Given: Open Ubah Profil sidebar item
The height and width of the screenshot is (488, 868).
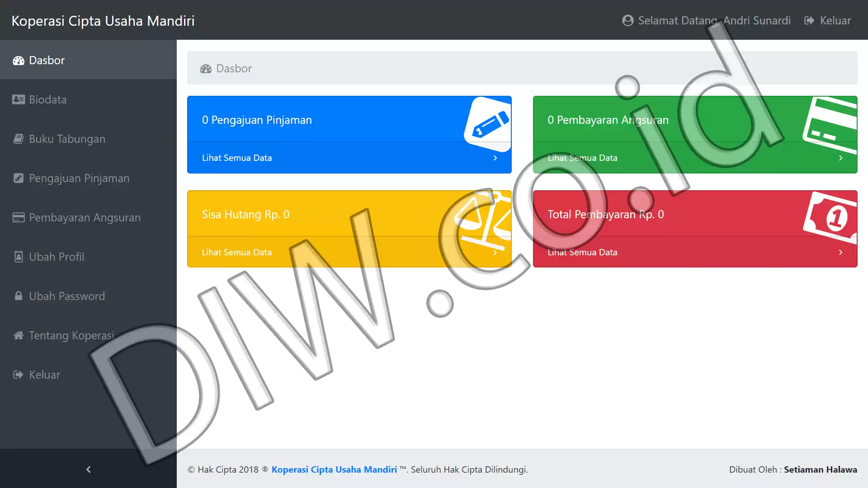Looking at the screenshot, I should (x=88, y=257).
